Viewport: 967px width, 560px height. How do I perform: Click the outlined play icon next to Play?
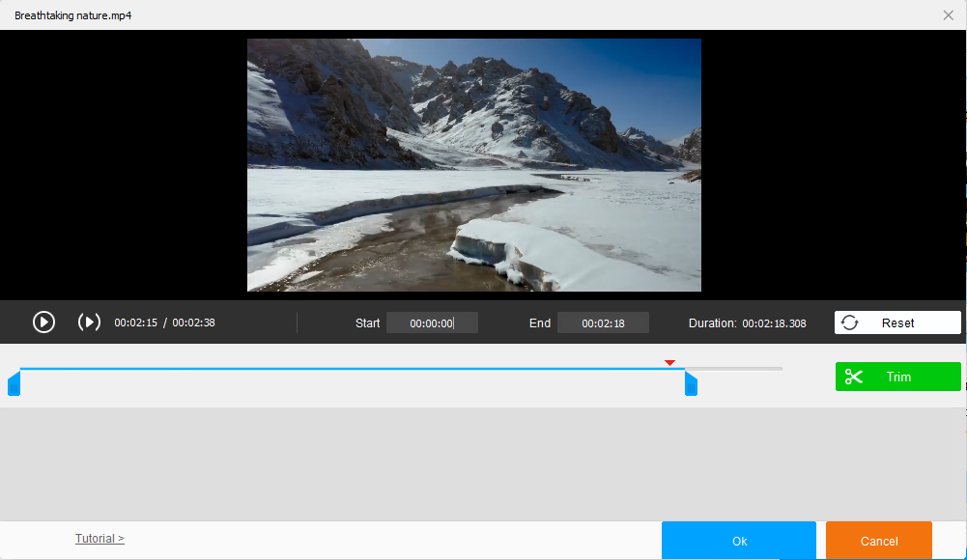[89, 322]
